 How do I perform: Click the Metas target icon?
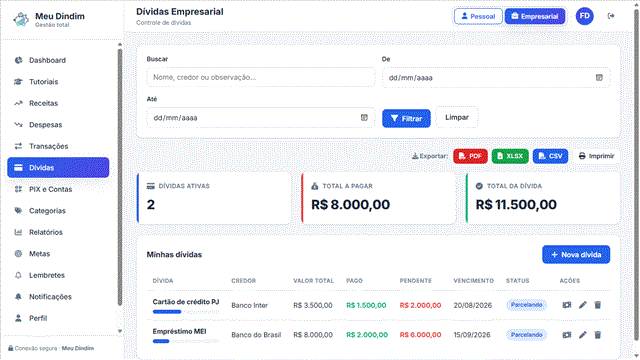(18, 253)
